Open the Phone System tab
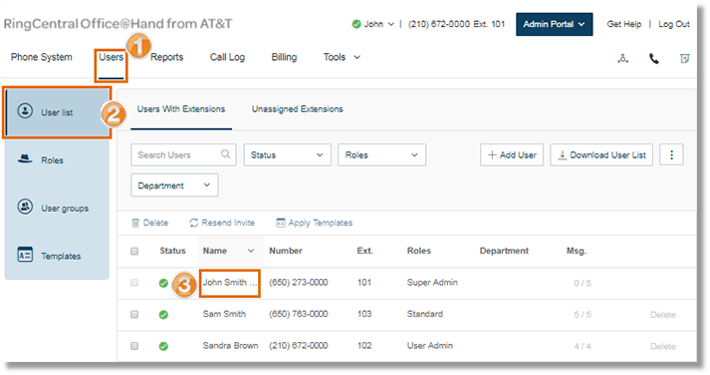 pos(42,57)
